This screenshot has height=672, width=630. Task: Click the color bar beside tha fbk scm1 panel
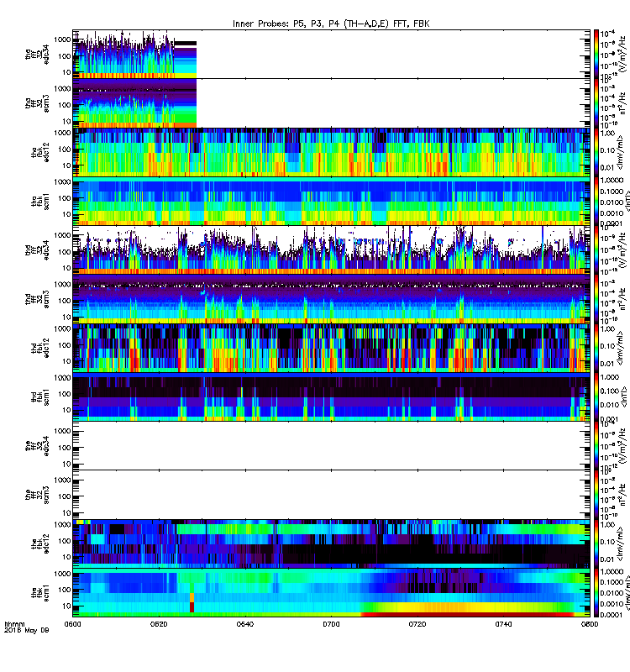click(x=596, y=201)
